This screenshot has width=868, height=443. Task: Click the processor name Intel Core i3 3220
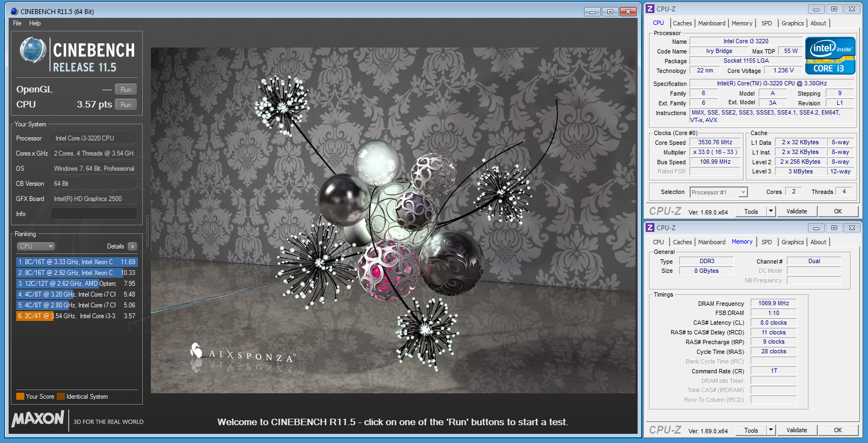746,41
